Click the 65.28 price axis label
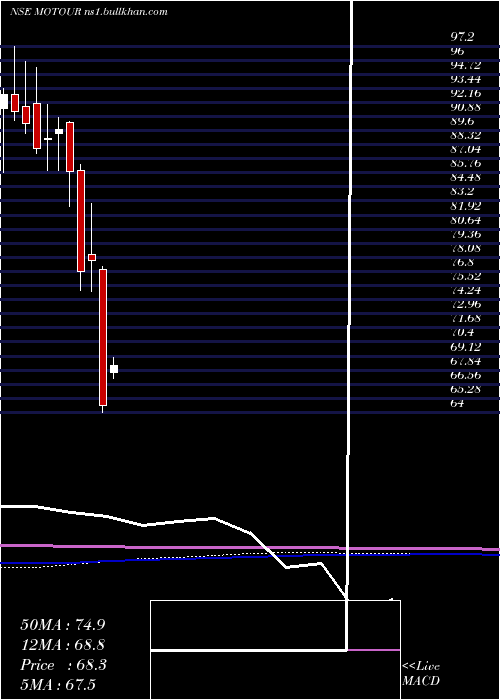Viewport: 500px width, 700px height. click(x=465, y=389)
